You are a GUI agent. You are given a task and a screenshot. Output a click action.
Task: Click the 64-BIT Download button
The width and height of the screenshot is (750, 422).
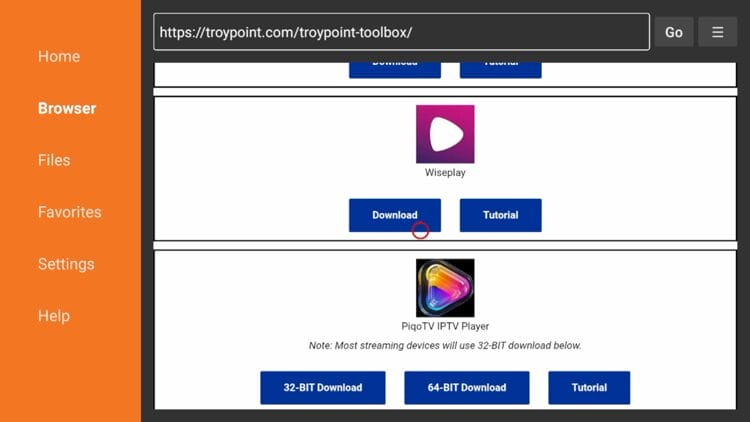tap(466, 387)
